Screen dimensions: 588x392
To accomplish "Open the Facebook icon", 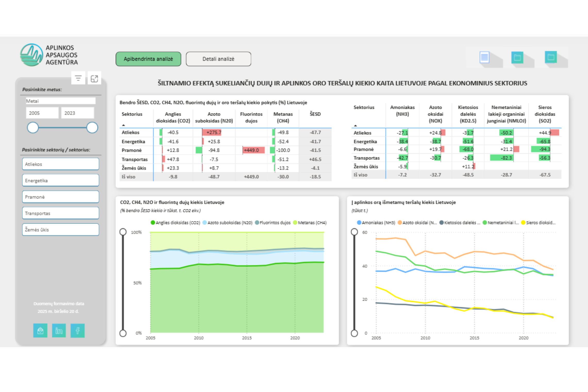I will [77, 330].
